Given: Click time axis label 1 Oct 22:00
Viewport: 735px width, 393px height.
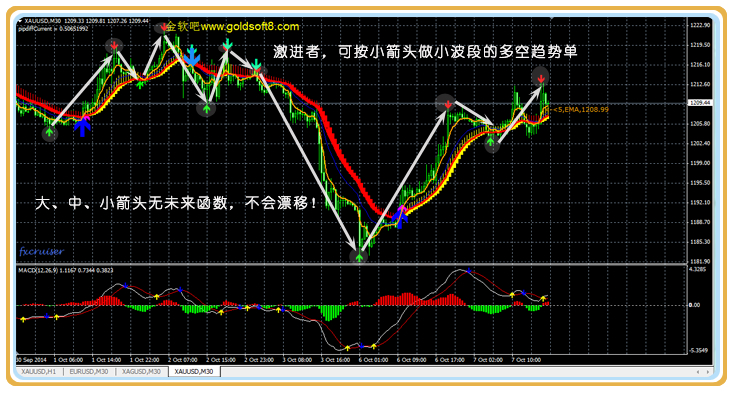Looking at the screenshot, I should 145,360.
